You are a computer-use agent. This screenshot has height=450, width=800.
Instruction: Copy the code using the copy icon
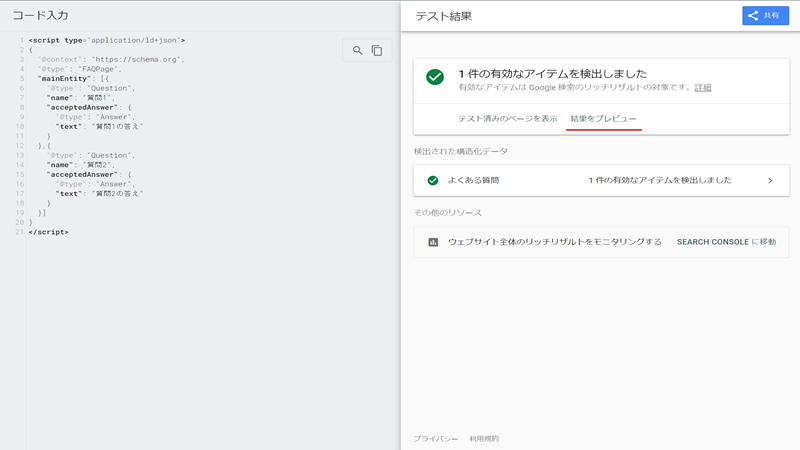pyautogui.click(x=377, y=51)
